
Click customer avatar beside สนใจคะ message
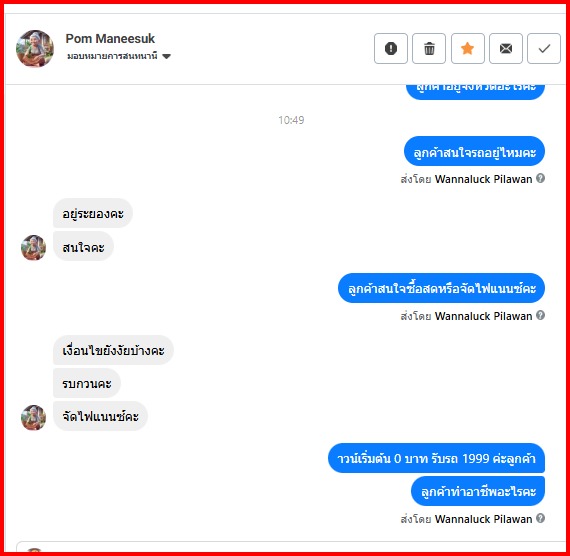pos(33,248)
